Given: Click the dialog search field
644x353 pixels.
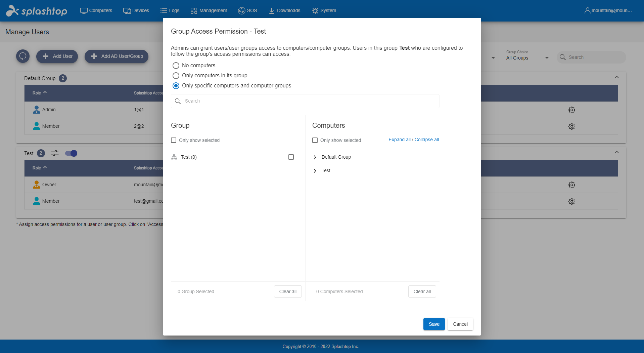Looking at the screenshot, I should click(305, 101).
